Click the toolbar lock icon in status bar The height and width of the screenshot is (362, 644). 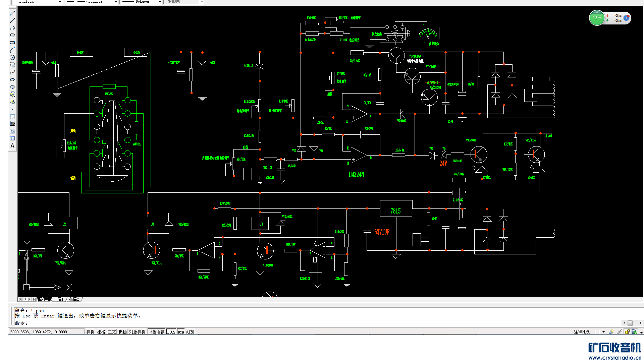point(627,332)
